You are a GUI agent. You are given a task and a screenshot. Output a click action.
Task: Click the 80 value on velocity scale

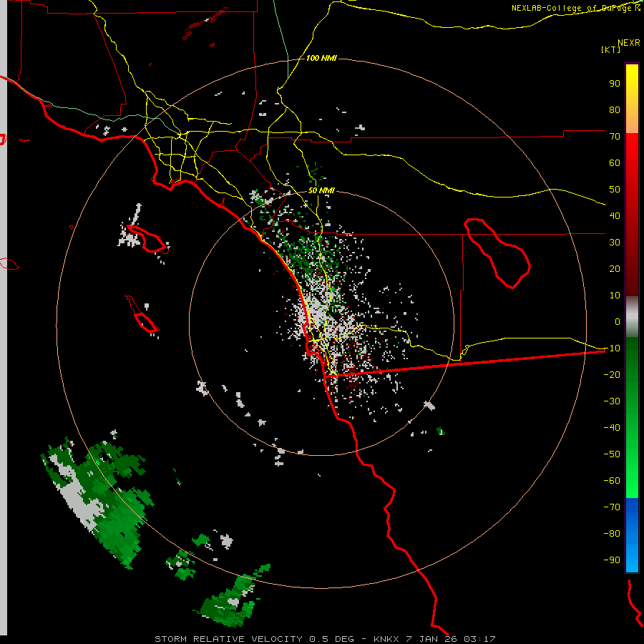(x=615, y=110)
